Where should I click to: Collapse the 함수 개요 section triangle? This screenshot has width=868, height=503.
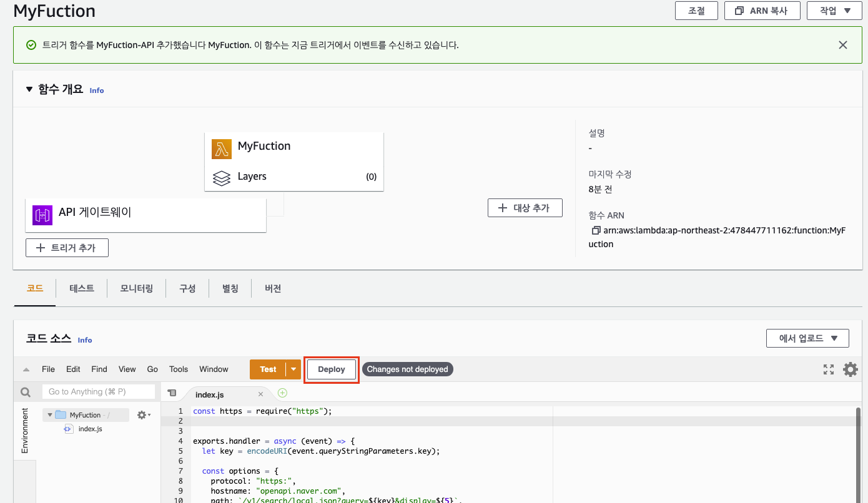(x=29, y=89)
